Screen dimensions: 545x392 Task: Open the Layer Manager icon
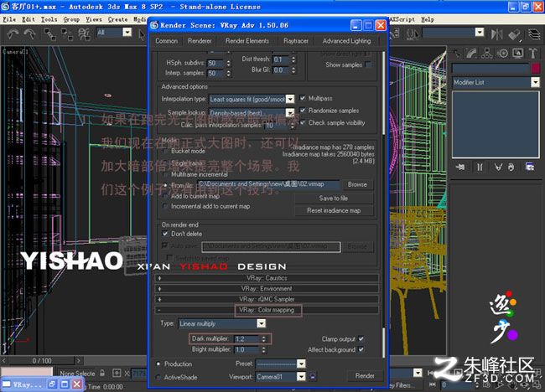tap(534, 34)
